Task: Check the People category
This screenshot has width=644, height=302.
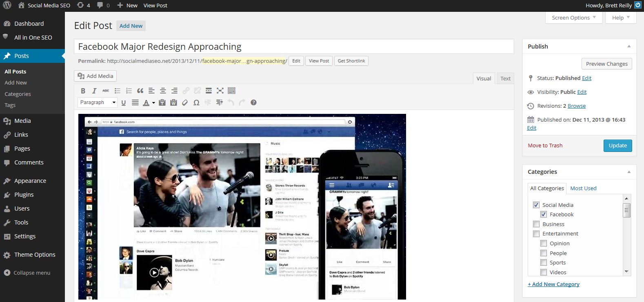Action: click(544, 253)
